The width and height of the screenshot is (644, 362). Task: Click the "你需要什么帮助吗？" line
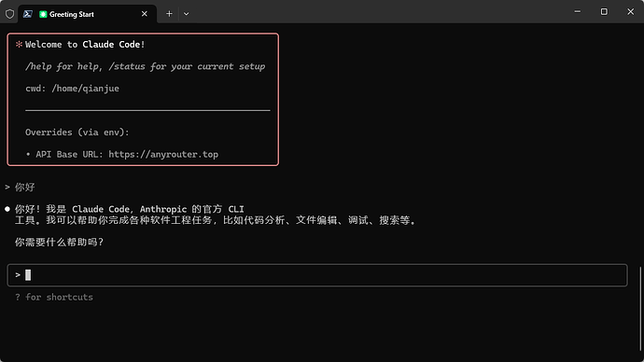pos(59,243)
